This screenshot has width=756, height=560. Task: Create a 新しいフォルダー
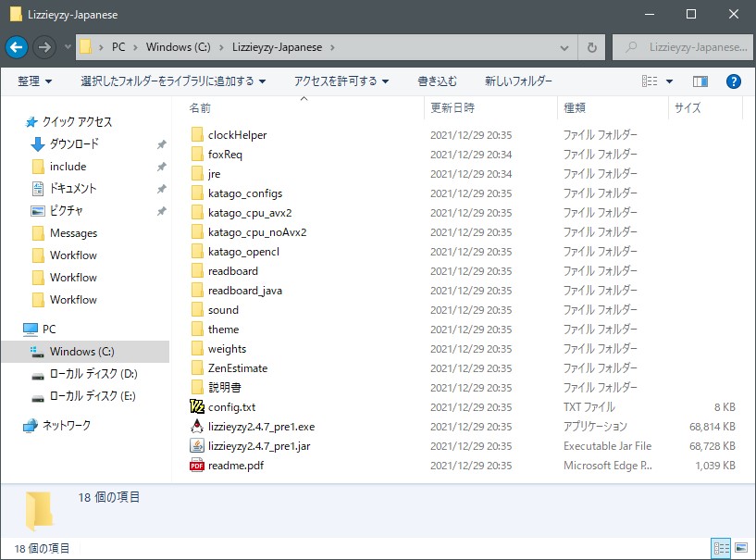tap(518, 81)
